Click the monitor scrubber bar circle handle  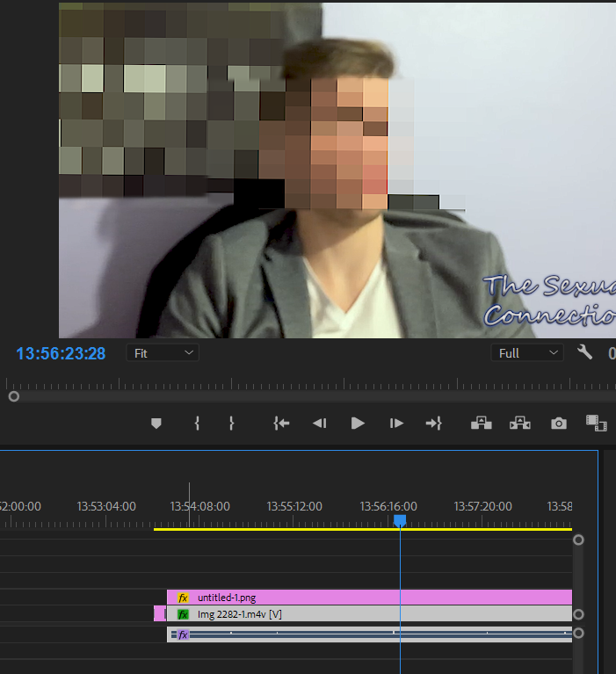[14, 396]
